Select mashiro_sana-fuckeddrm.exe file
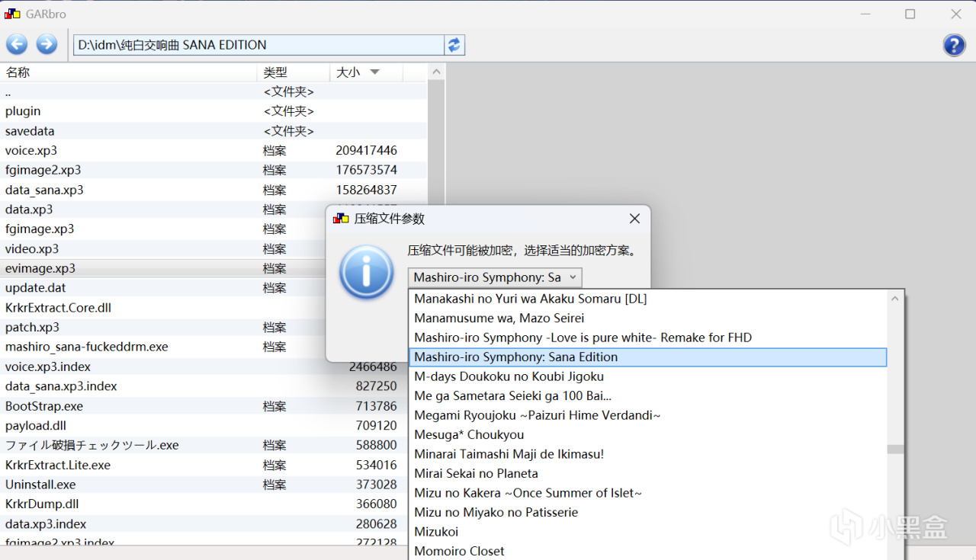Image resolution: width=976 pixels, height=560 pixels. pos(162,347)
